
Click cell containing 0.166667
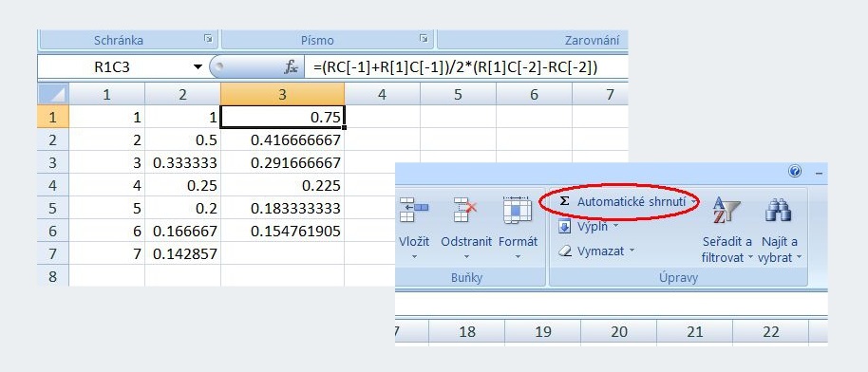pos(182,231)
